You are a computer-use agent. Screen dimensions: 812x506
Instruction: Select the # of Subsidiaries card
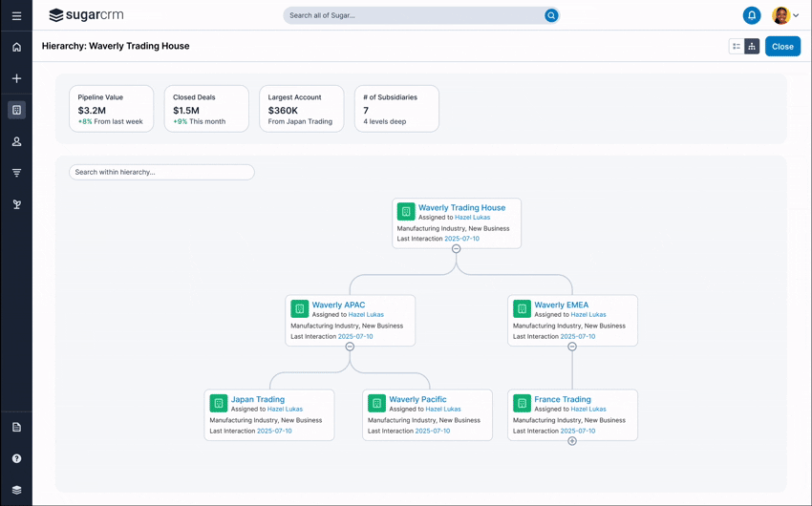pos(396,109)
